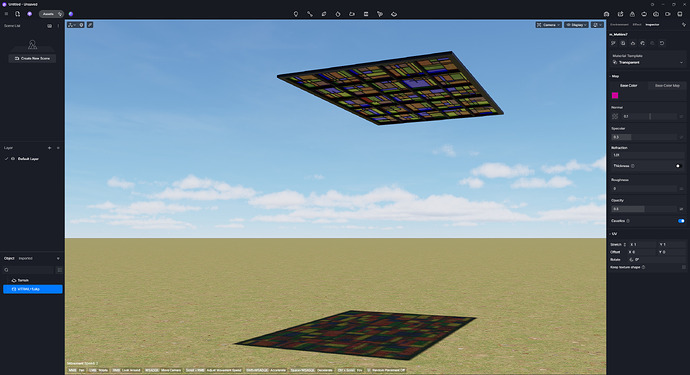The image size is (690, 375).
Task: Adjust the Opacity slider
Action: click(644, 209)
